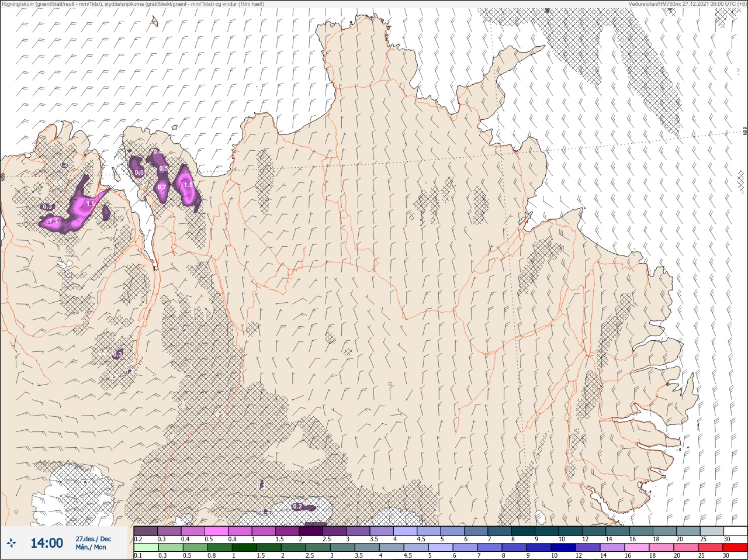Click the 0.2 precipitation label near the south coast
The width and height of the screenshot is (748, 560).
pos(297,506)
